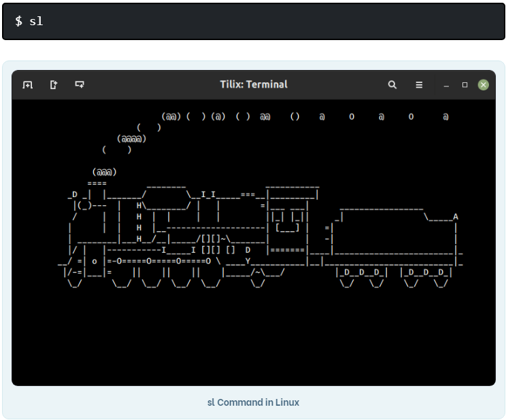This screenshot has width=506, height=420.
Task: Click the "sl" command text in code block
Action: coord(36,21)
